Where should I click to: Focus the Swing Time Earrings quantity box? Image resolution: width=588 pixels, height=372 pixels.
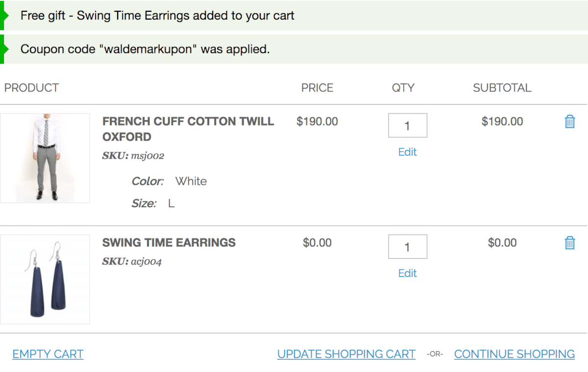tap(407, 247)
